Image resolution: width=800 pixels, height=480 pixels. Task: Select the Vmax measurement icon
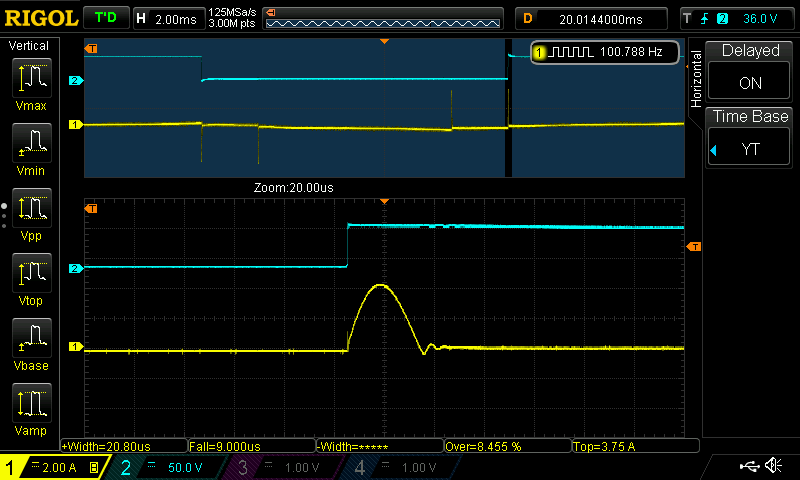pyautogui.click(x=33, y=78)
